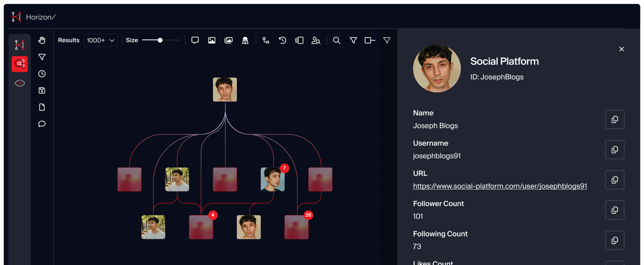The height and width of the screenshot is (265, 644).
Task: Toggle the side panel layout icon
Action: [299, 40]
